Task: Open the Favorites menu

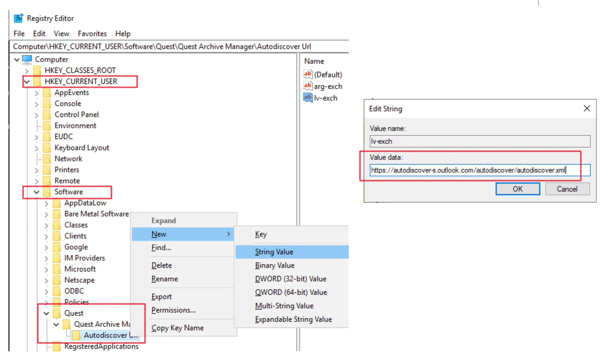Action: point(92,34)
